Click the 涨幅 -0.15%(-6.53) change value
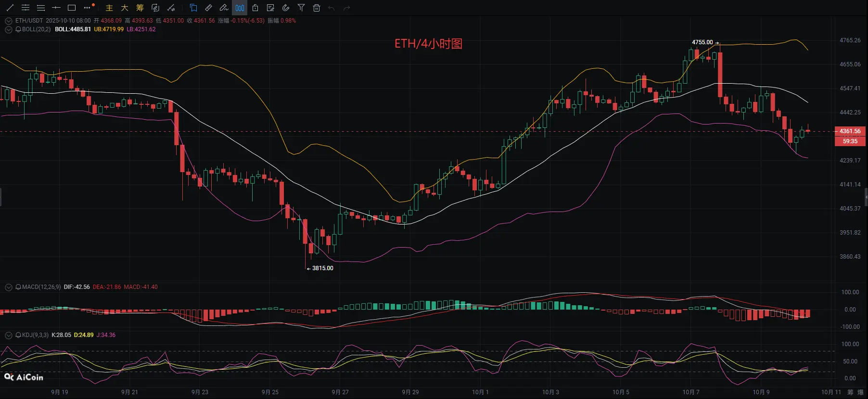This screenshot has height=399, width=868. (241, 21)
